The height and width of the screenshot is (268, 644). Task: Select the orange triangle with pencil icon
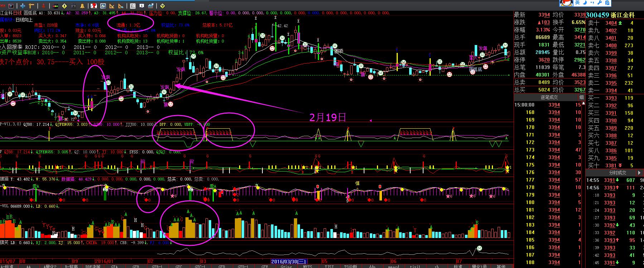tap(121, 6)
